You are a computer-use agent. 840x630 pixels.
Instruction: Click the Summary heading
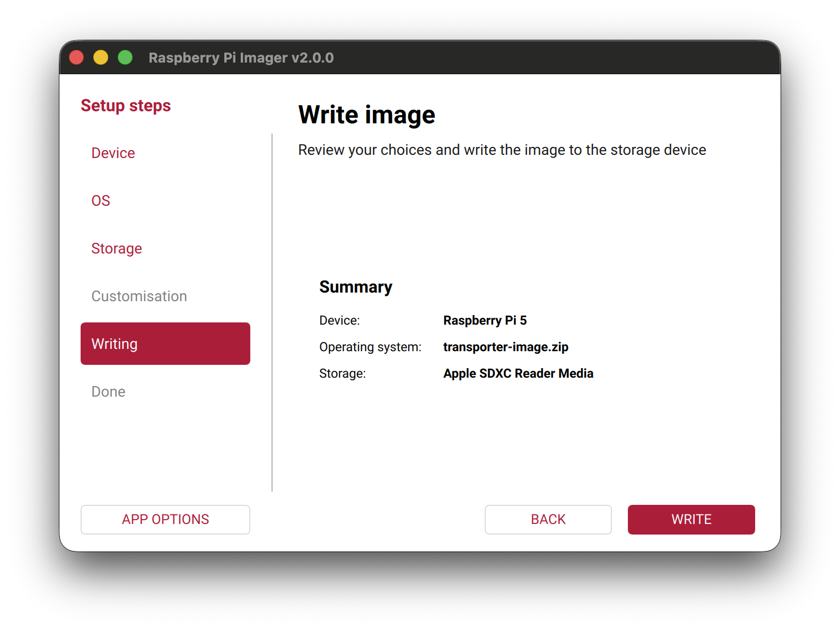356,287
